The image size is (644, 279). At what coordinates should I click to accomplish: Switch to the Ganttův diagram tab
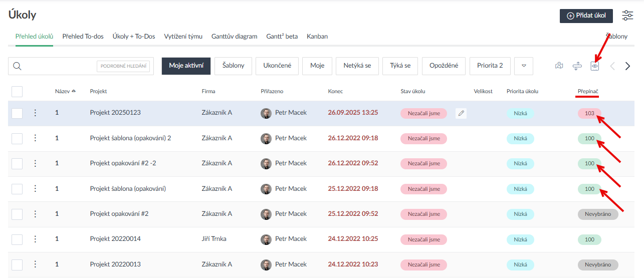[x=234, y=37]
